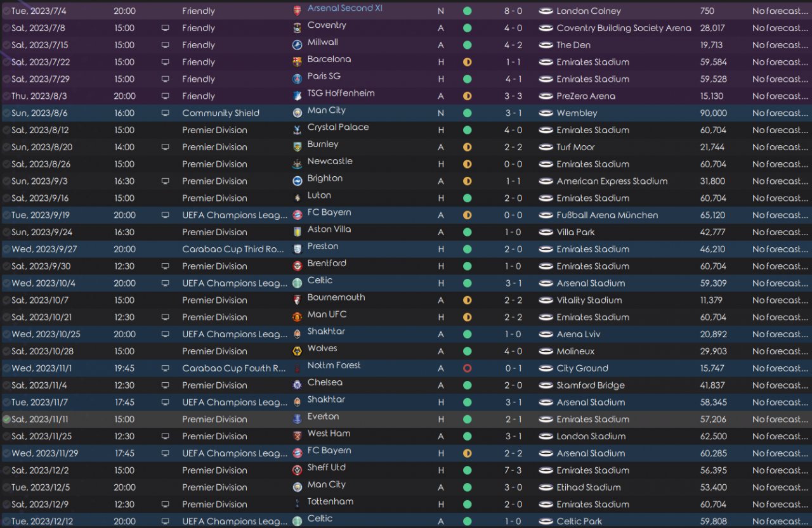Open the 7 - 3 Sheff Utd result

click(x=513, y=470)
